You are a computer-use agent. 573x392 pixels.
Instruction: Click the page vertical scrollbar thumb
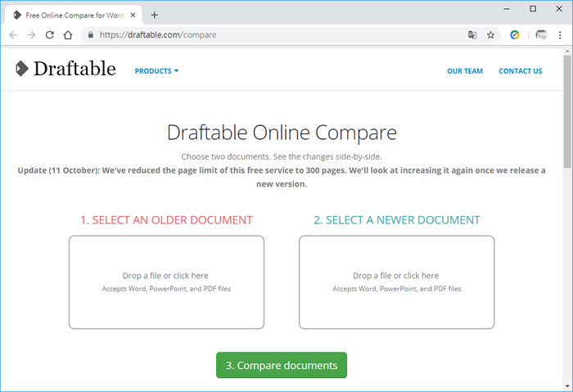(567, 111)
